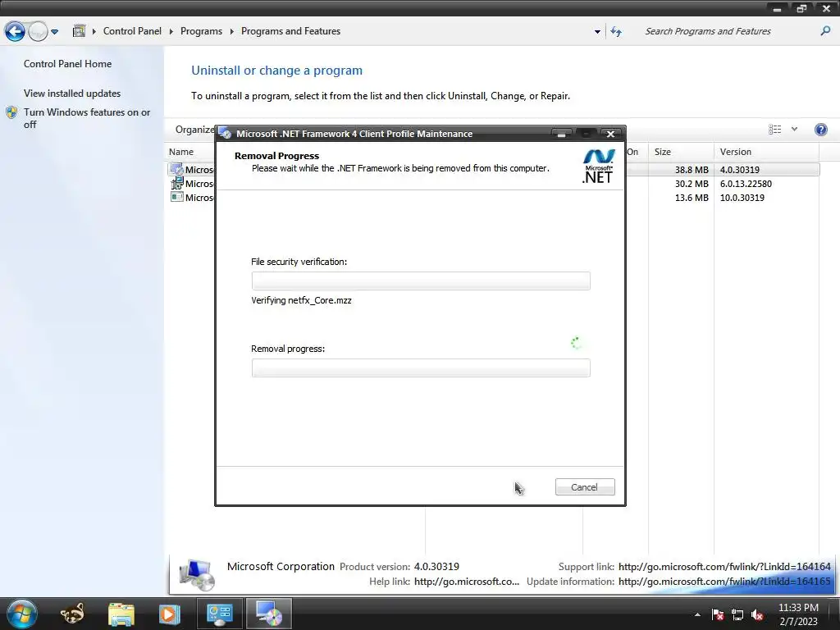Select Control Panel in the breadcrumb
The height and width of the screenshot is (630, 840).
(132, 31)
